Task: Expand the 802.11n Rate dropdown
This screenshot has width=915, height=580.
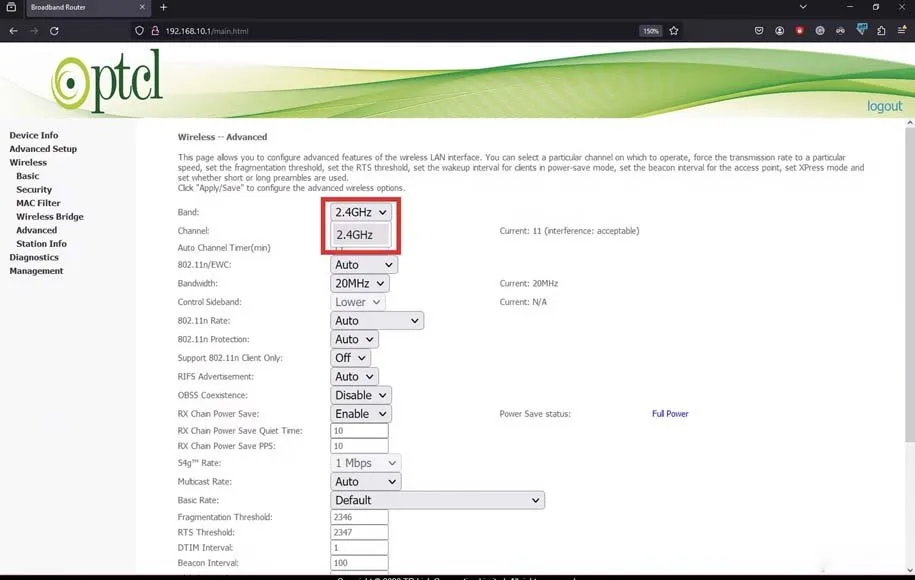Action: tap(376, 321)
